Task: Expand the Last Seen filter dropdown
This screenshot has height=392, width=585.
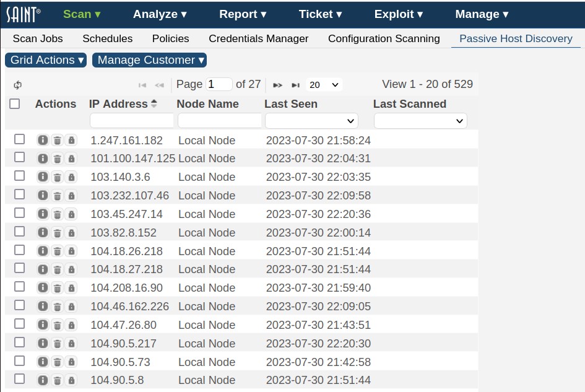Action: [311, 121]
